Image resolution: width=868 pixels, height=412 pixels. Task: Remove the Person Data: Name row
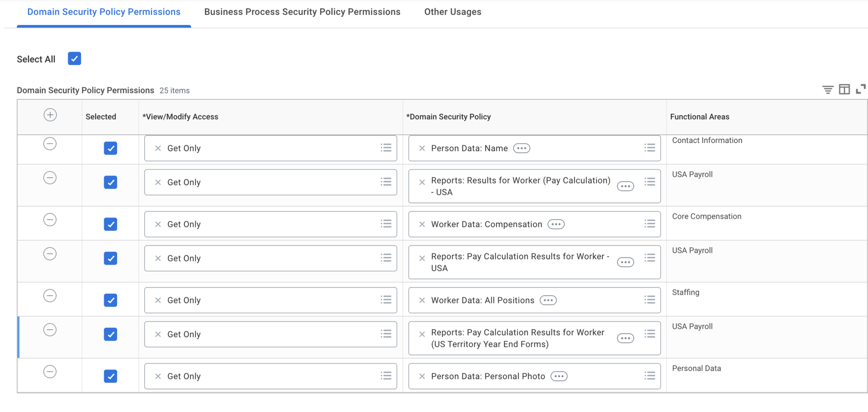(x=50, y=144)
